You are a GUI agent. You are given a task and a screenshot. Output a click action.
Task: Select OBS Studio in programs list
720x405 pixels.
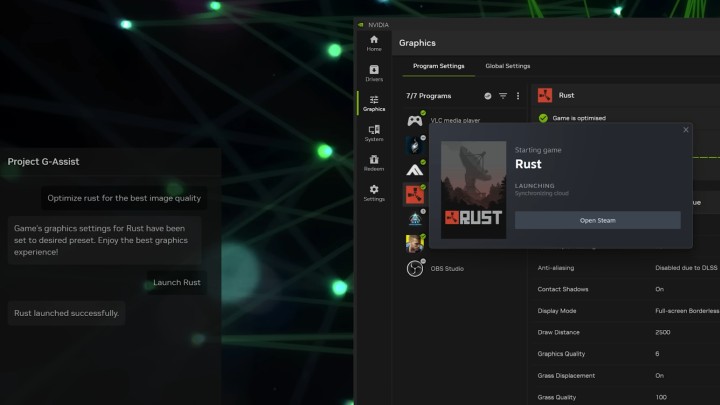(x=447, y=268)
